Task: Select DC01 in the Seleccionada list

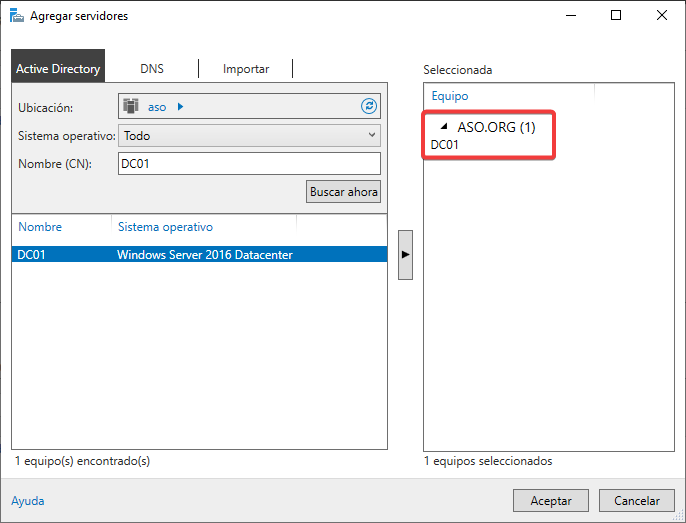Action: coord(445,145)
